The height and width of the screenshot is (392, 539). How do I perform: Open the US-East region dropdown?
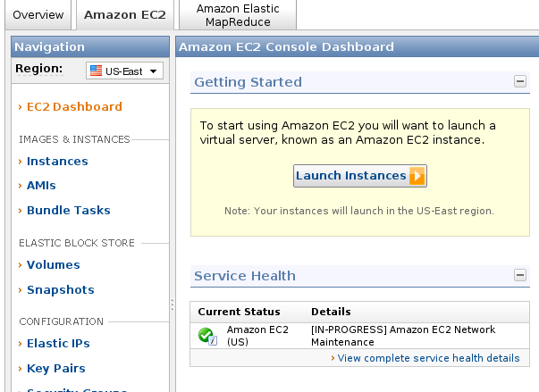pos(124,71)
